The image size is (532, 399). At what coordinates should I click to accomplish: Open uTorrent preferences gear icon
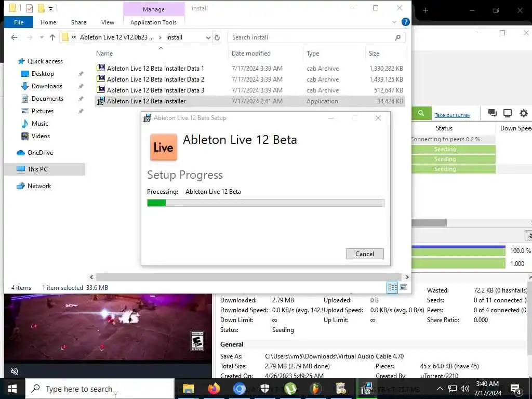(x=524, y=113)
